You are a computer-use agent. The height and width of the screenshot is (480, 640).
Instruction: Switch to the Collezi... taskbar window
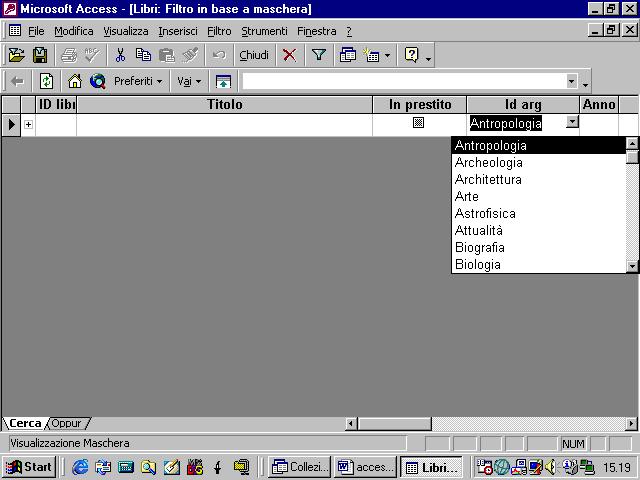(x=299, y=467)
